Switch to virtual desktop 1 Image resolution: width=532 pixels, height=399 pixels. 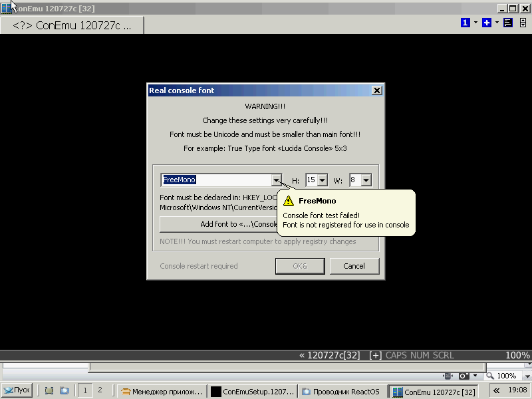(x=85, y=390)
